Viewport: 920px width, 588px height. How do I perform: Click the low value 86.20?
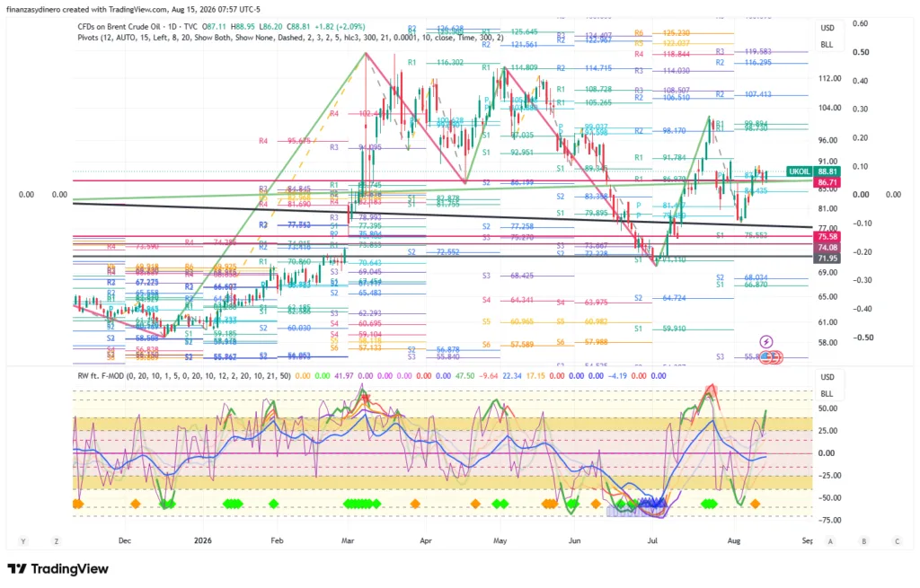tap(273, 27)
